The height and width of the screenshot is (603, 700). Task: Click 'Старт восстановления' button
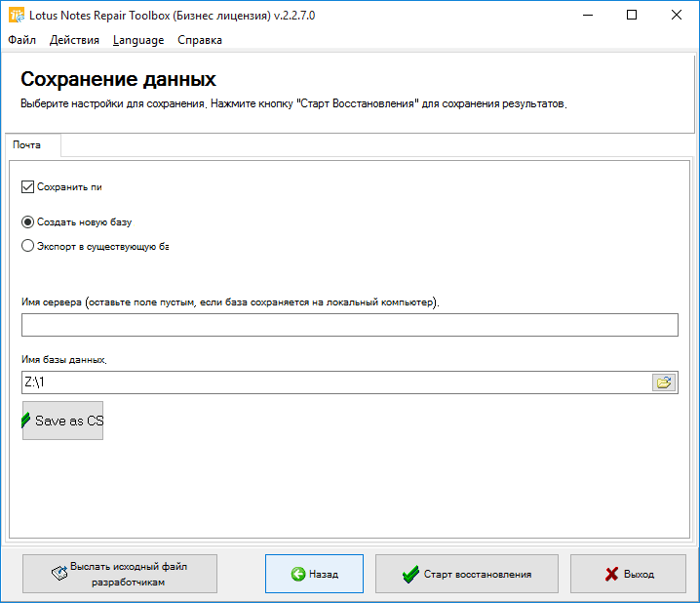(x=467, y=574)
